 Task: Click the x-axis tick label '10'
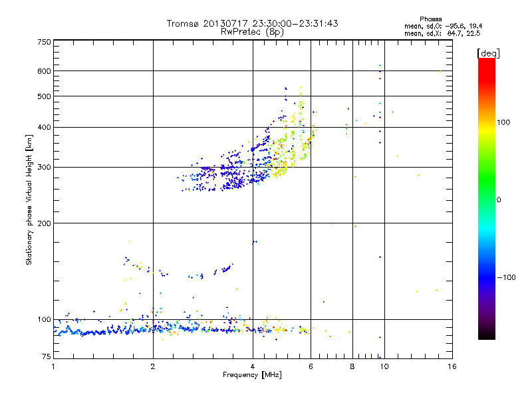coord(384,366)
